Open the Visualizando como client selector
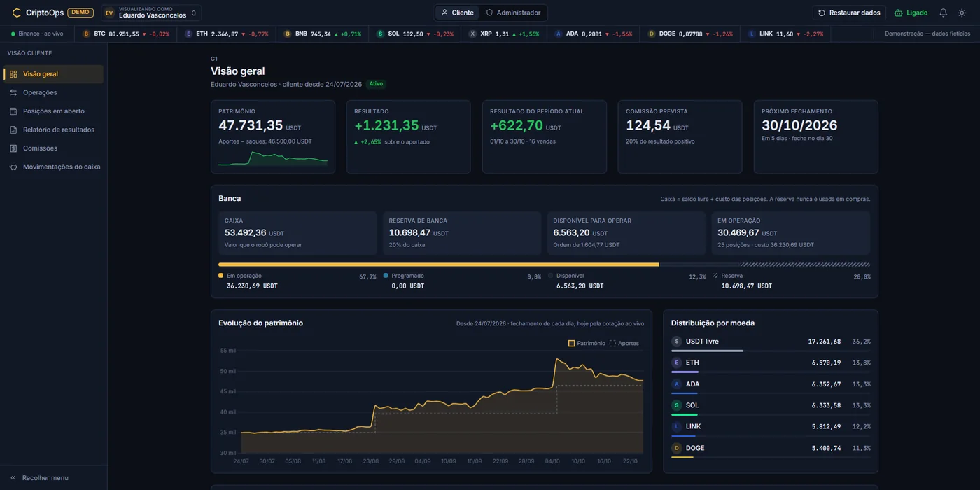 (x=151, y=13)
